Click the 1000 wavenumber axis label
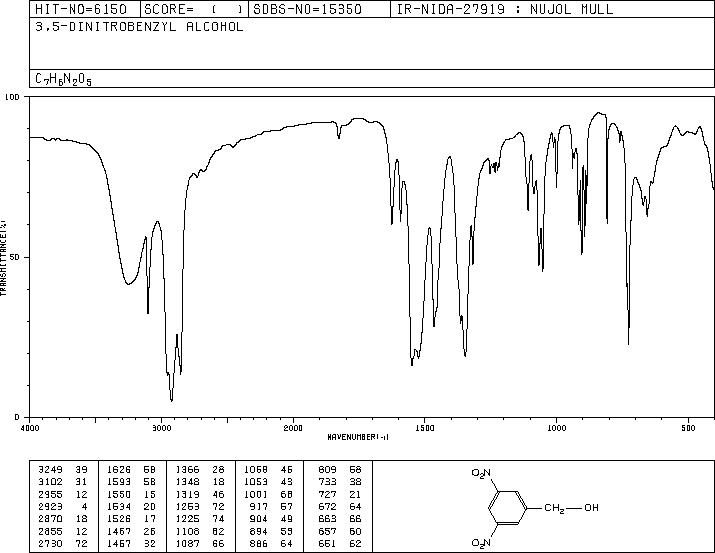The height and width of the screenshot is (553, 715). (556, 428)
